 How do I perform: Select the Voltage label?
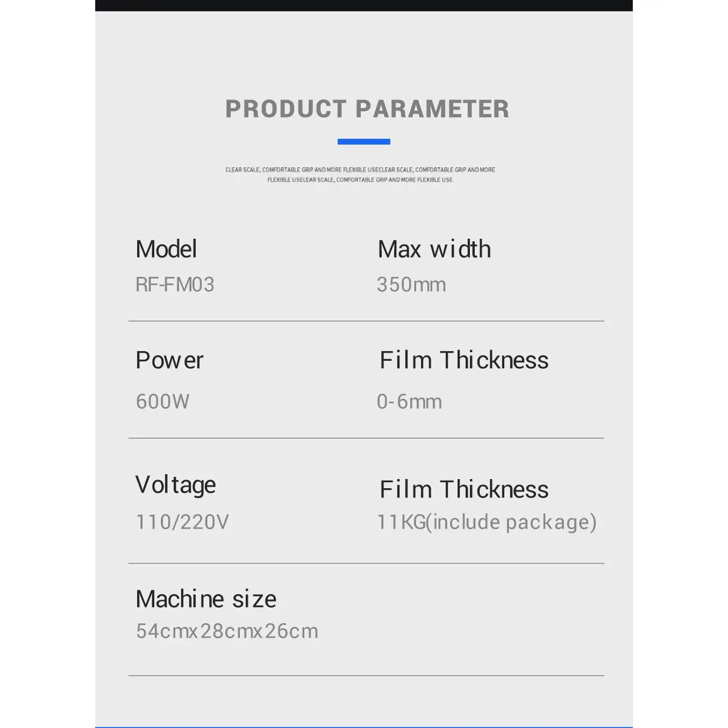pyautogui.click(x=175, y=485)
